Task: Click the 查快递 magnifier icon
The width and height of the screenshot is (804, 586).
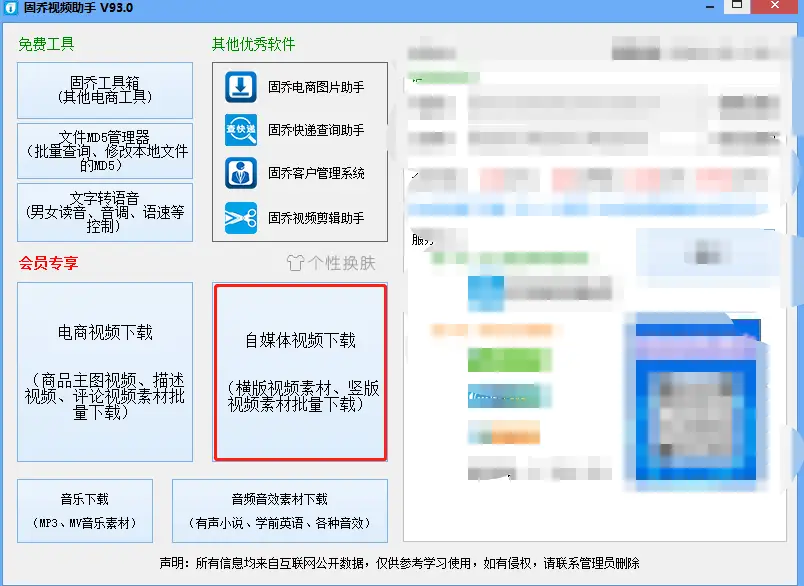Action: 241,130
